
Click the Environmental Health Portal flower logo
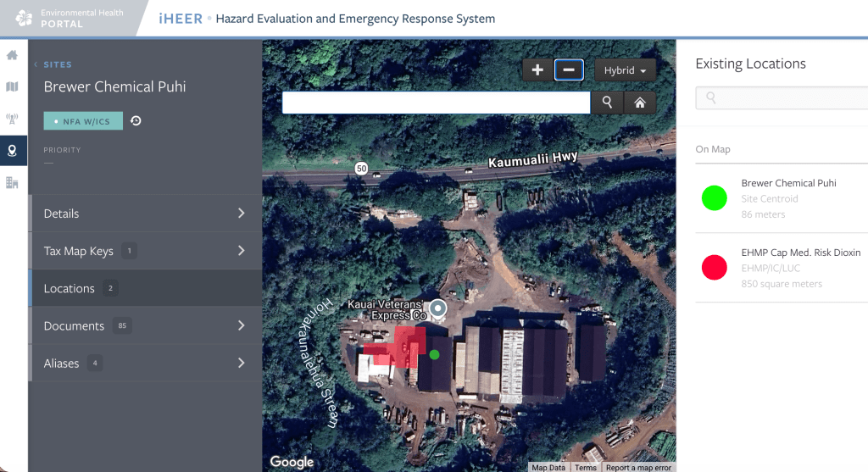(24, 19)
